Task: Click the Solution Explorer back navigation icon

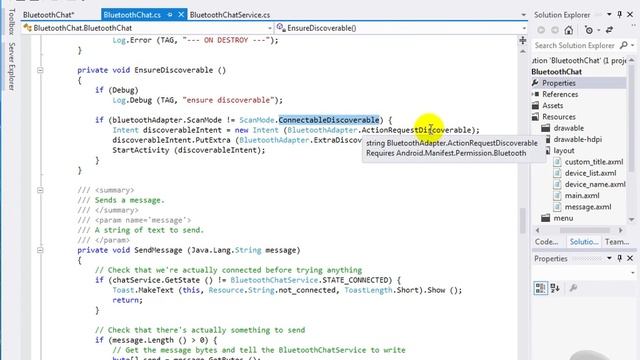Action: (x=541, y=30)
